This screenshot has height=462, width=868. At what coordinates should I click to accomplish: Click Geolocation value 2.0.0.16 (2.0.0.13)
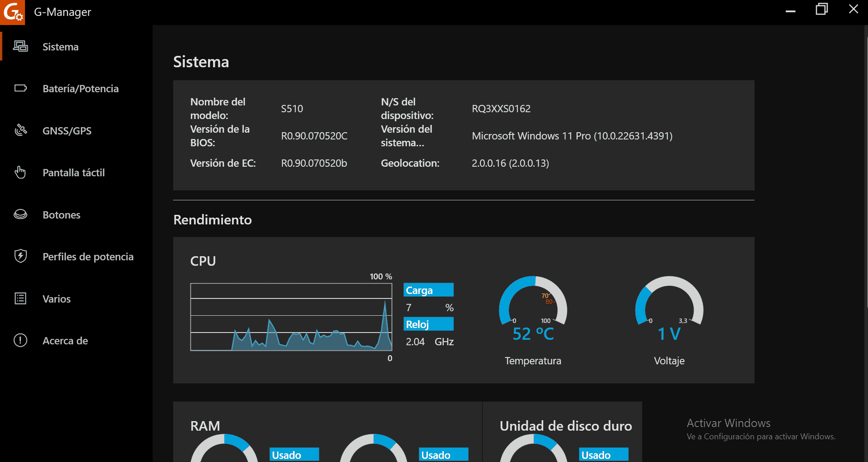[x=510, y=163]
